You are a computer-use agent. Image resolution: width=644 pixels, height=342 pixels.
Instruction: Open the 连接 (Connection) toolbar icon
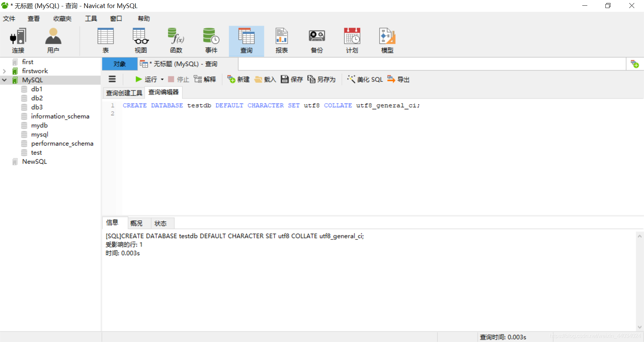(x=18, y=41)
